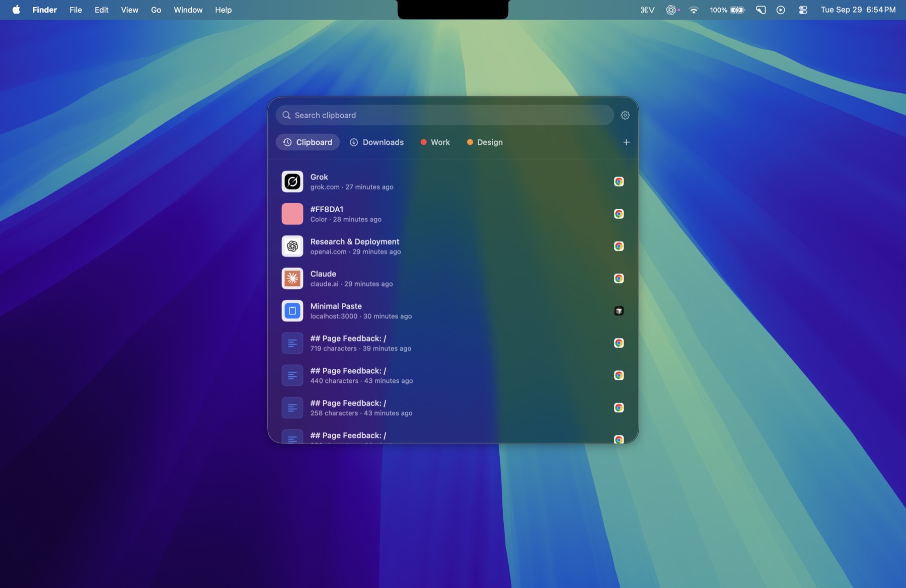Click text icon of 258 characters entry
The width and height of the screenshot is (906, 588).
click(292, 407)
